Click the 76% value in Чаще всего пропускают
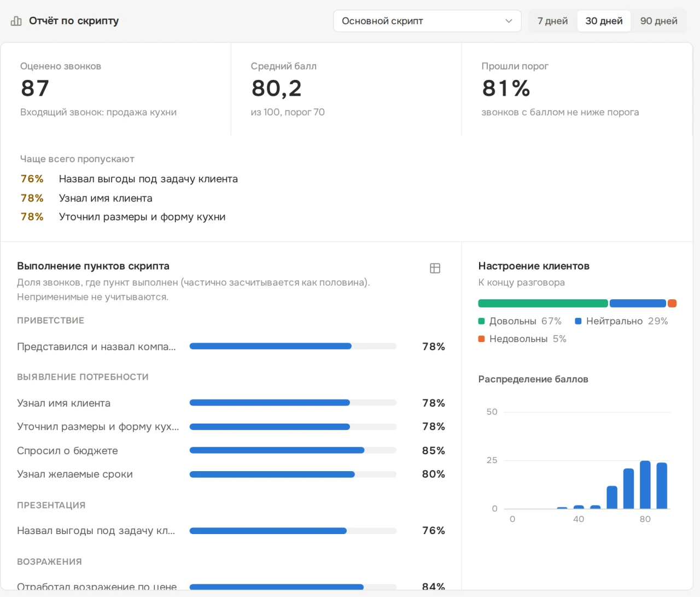 32,179
